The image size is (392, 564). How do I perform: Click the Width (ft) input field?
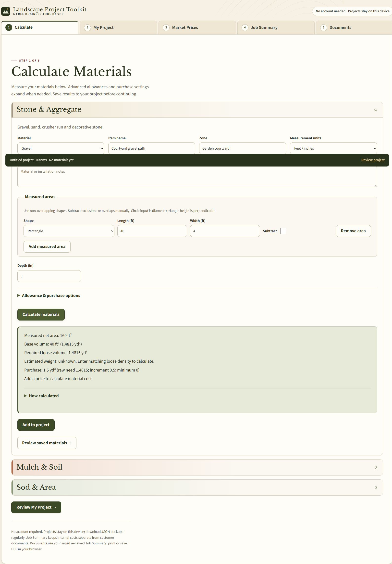pos(225,231)
